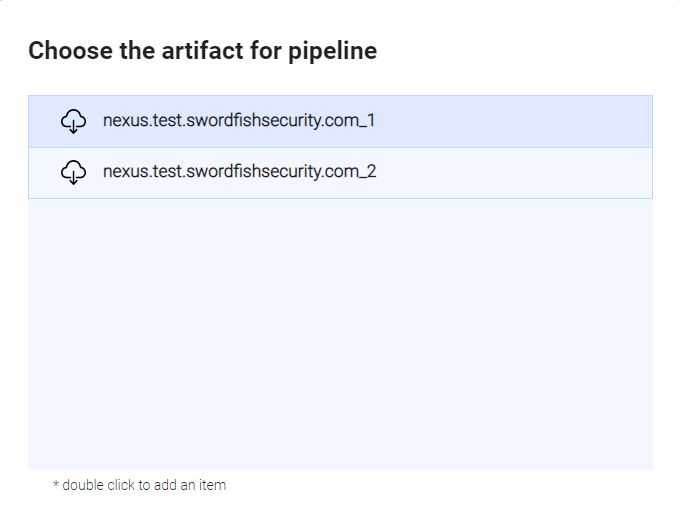Click the asterisk note under the list

pyautogui.click(x=57, y=485)
